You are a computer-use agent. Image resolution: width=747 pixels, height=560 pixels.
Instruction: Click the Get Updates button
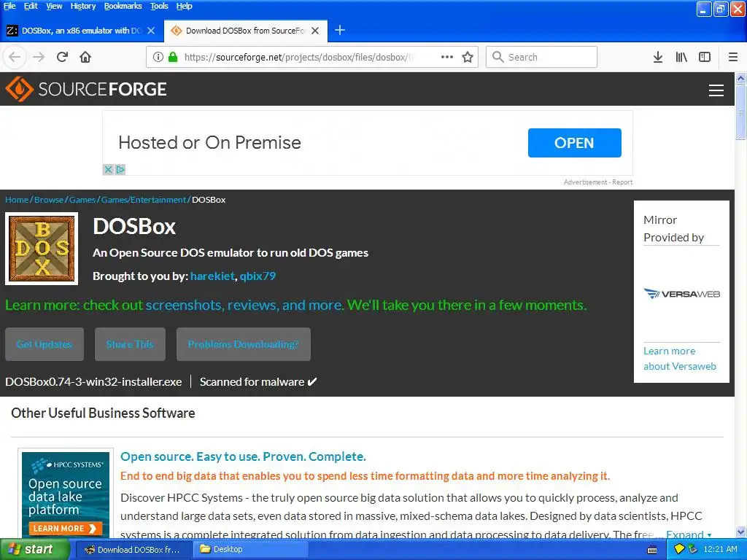pos(44,344)
